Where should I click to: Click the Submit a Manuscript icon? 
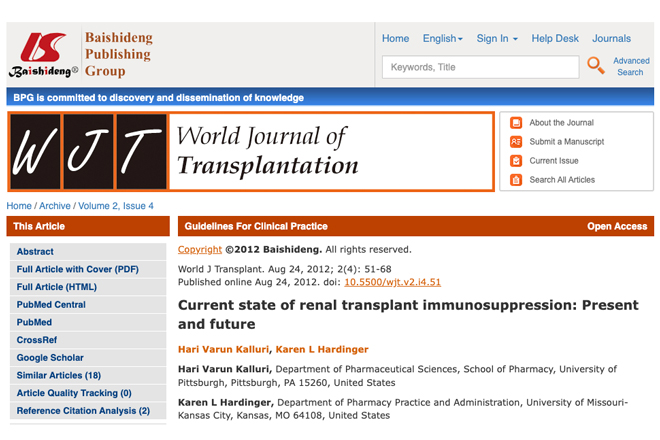(x=516, y=141)
